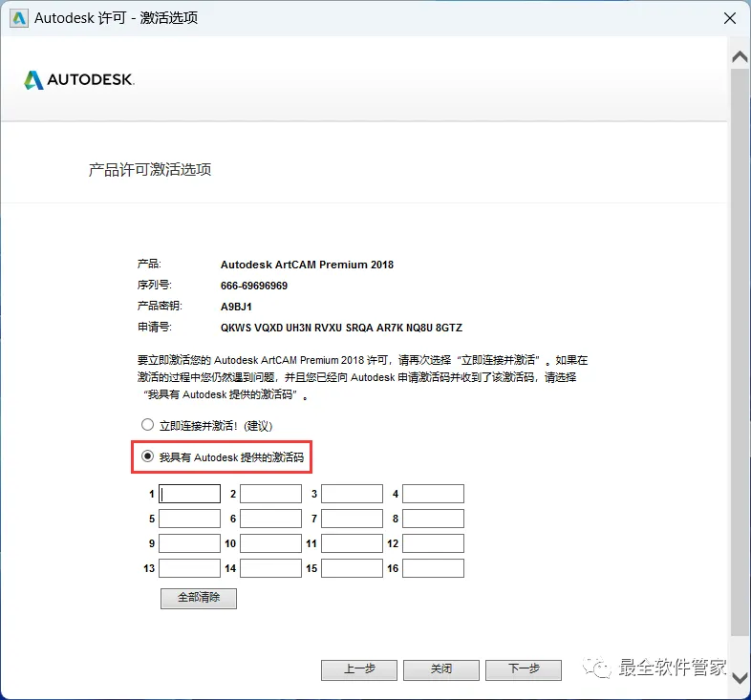
Task: Focus activation code field 12
Action: tap(433, 543)
